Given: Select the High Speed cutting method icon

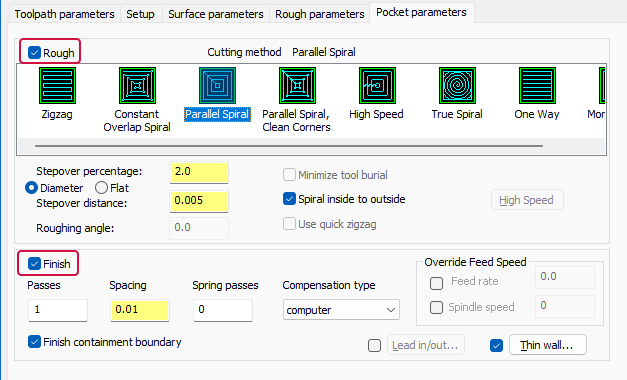Looking at the screenshot, I should [x=377, y=86].
